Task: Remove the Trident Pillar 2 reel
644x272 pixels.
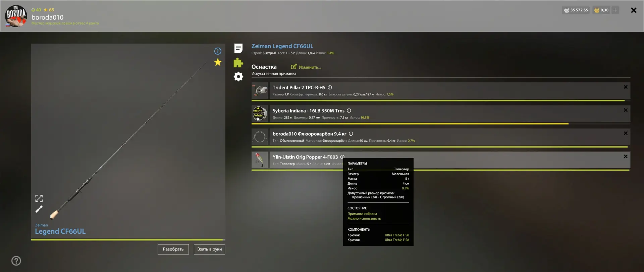Action: pyautogui.click(x=626, y=87)
